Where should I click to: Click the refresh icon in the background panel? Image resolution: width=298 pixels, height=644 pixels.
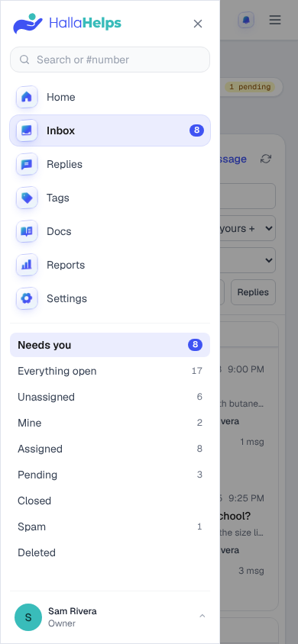coord(266,159)
